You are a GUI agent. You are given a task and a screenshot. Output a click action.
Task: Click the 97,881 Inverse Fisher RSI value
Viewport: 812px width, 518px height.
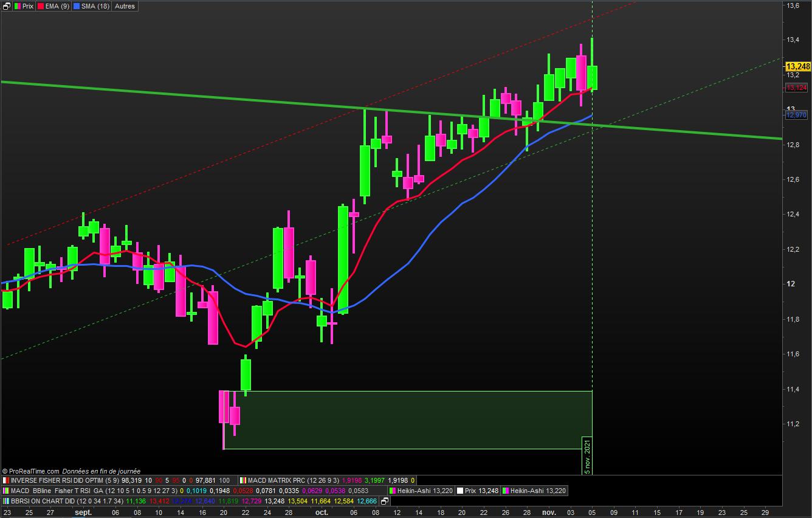coord(206,480)
